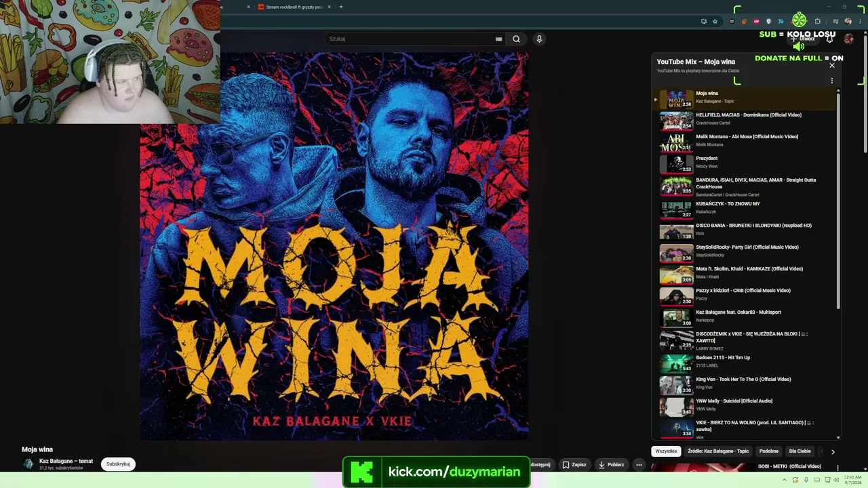Viewport: 868px width, 488px height.
Task: Click the shield extension icon
Action: 768,21
